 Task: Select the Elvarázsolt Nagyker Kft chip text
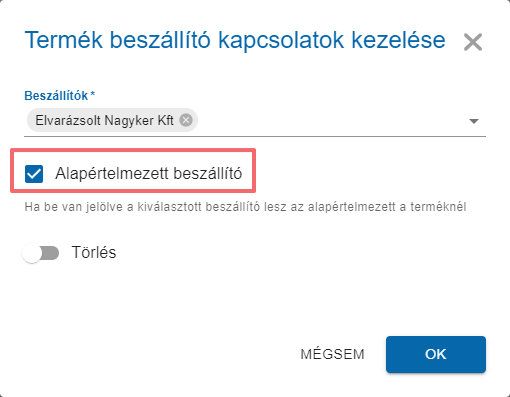[x=104, y=120]
